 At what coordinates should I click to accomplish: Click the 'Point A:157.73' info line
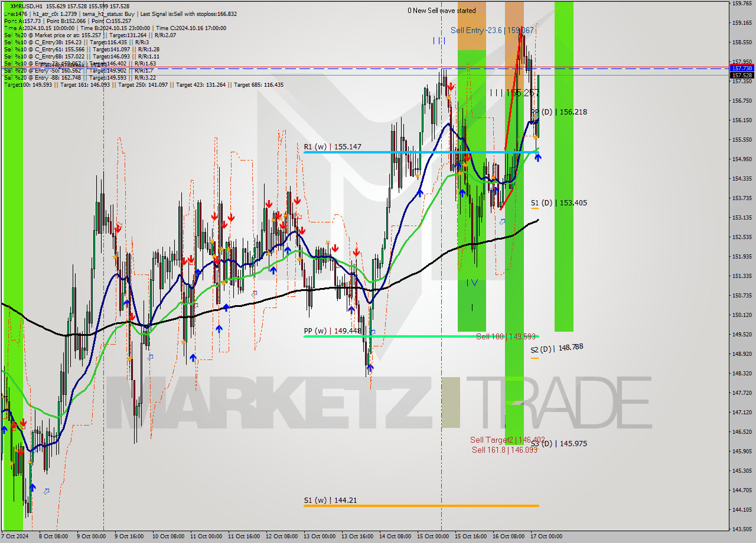click(24, 21)
